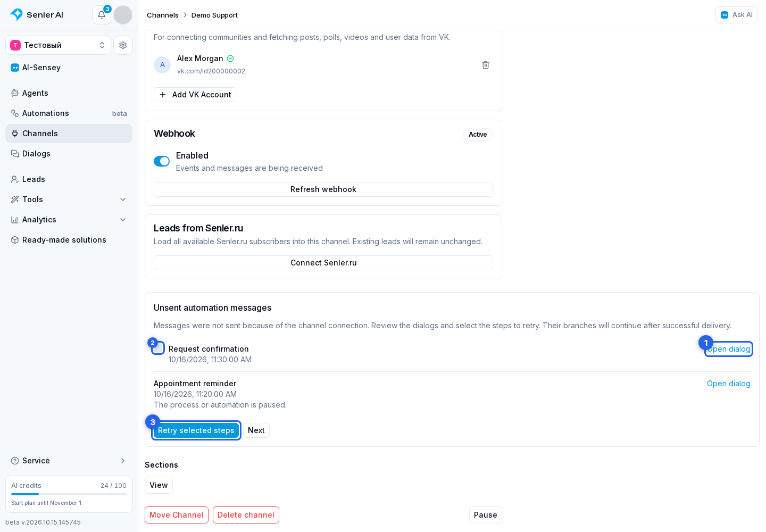Click the webhook Active status badge
Viewport: 766px width, 532px height.
[478, 135]
